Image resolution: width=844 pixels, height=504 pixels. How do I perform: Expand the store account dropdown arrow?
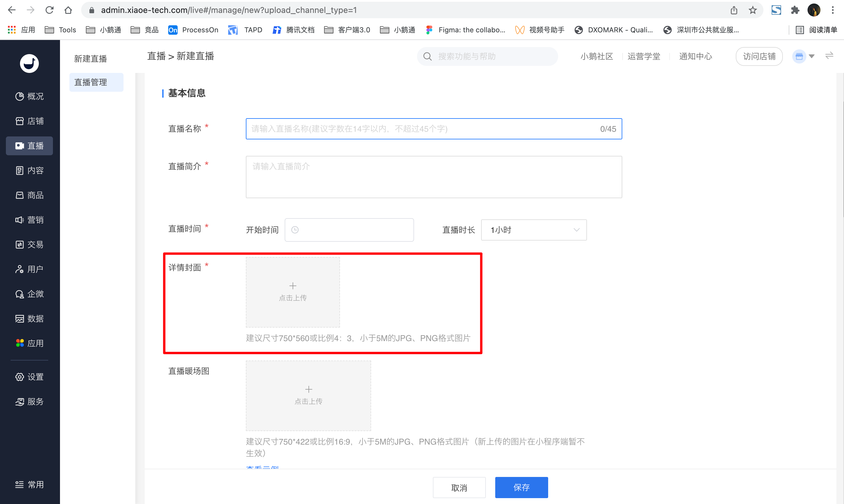811,56
